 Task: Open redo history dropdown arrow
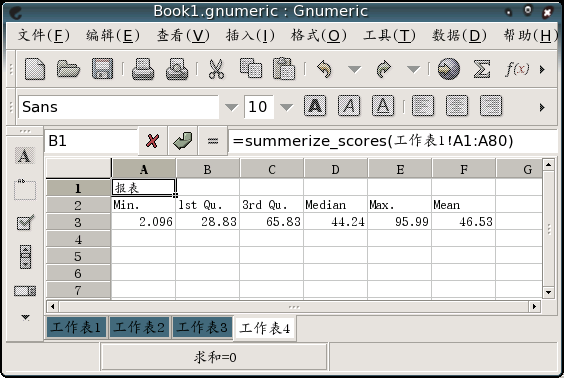click(x=413, y=69)
